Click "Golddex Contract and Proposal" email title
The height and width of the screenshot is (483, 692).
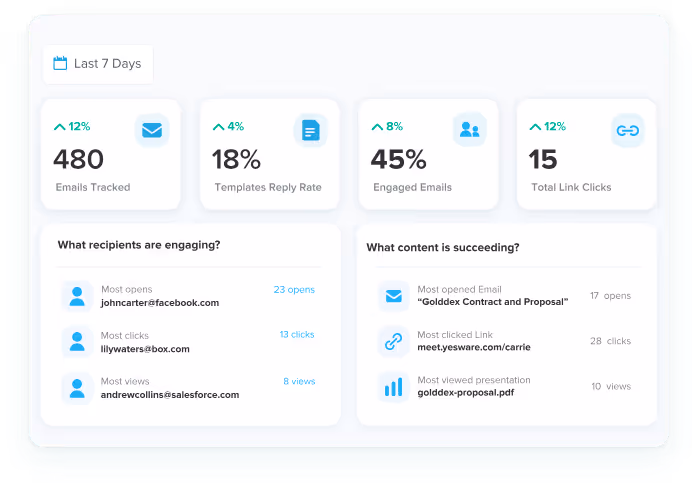coord(493,302)
